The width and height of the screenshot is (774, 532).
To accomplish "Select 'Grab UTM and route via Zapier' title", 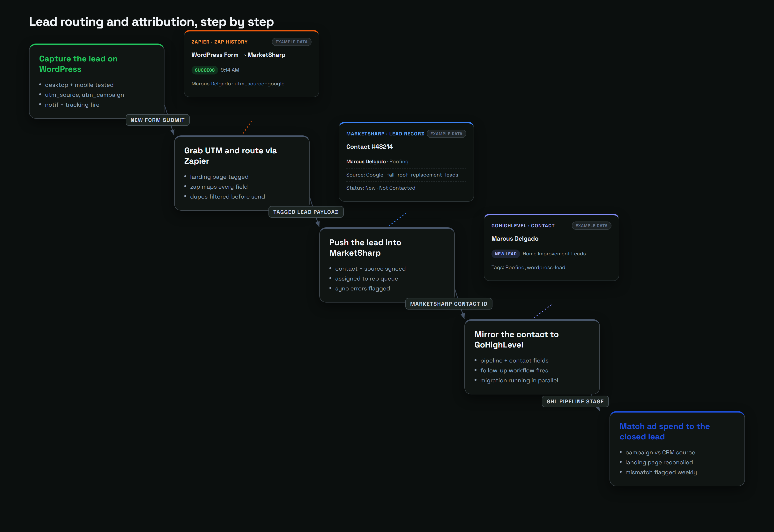I will pyautogui.click(x=230, y=156).
